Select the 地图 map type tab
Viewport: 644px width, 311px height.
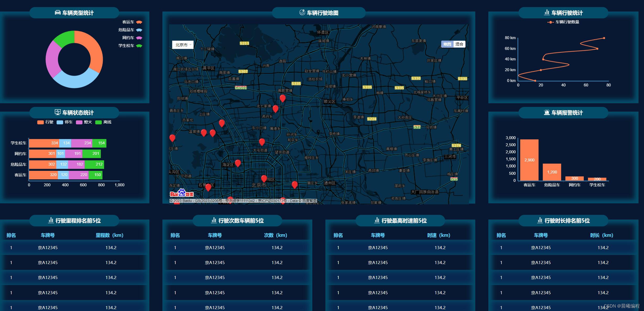click(447, 44)
